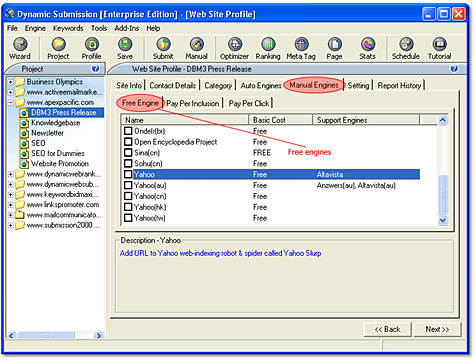
Task: Open the Profile toolbar icon
Action: (91, 48)
